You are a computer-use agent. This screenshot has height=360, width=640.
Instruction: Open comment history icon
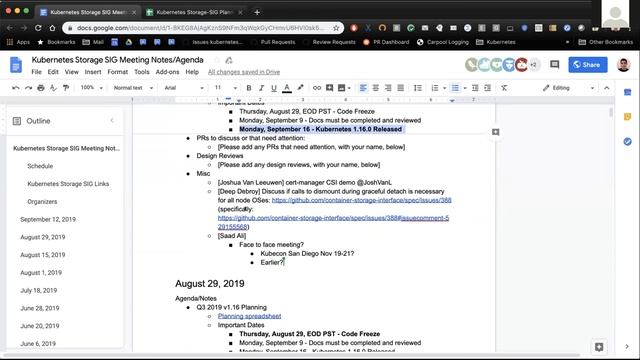click(x=554, y=64)
